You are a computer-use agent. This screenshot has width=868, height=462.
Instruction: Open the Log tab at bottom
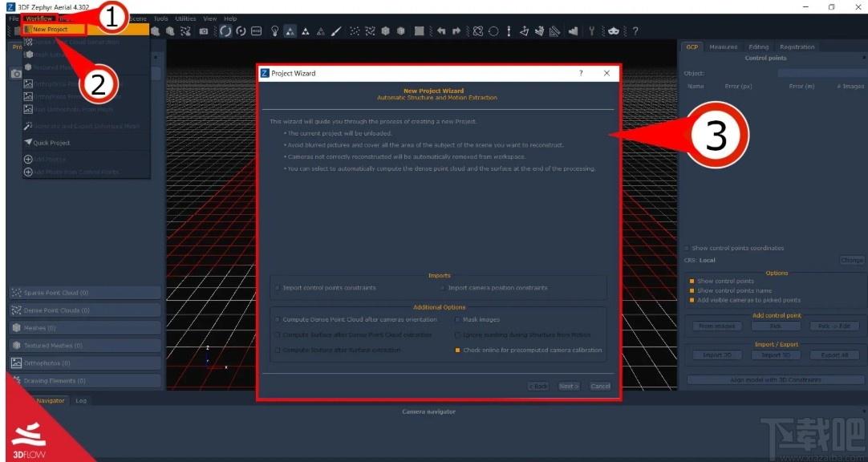[81, 400]
